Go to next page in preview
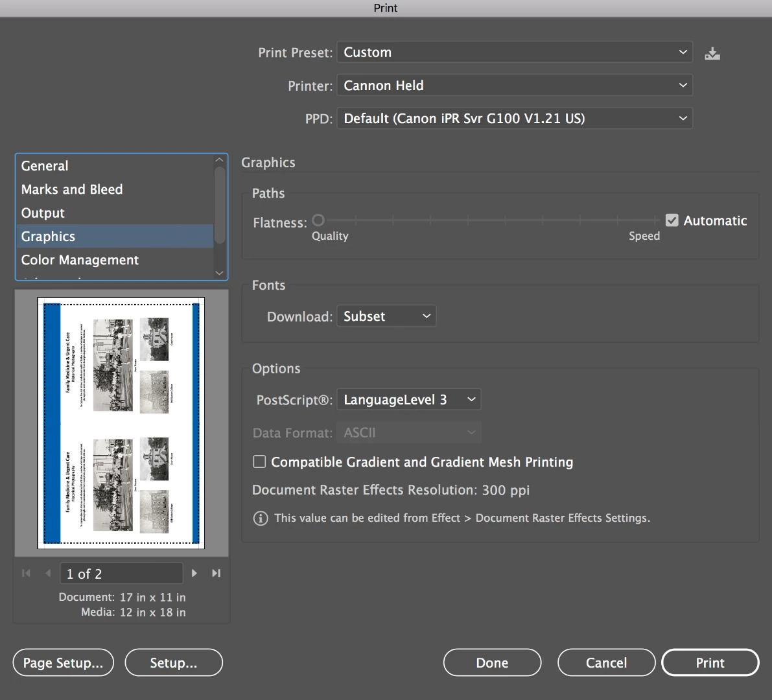Screen dimensions: 772x700 [194, 573]
